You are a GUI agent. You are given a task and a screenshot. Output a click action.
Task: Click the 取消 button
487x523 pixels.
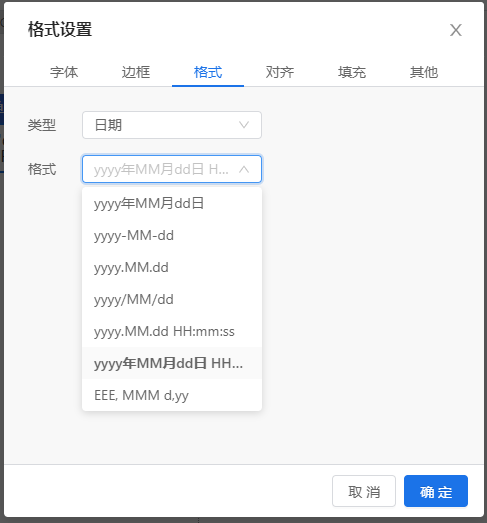pos(364,491)
